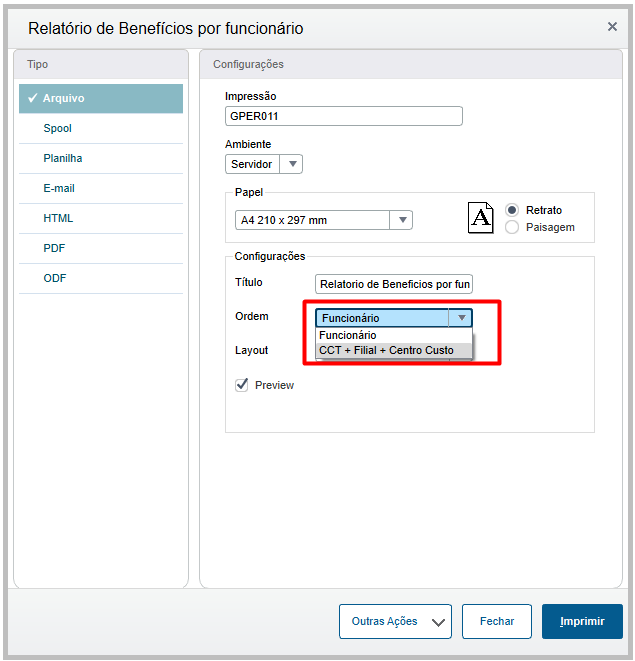The height and width of the screenshot is (661, 635).
Task: Click the checkmark icon beside Arquivo
Action: tap(33, 98)
